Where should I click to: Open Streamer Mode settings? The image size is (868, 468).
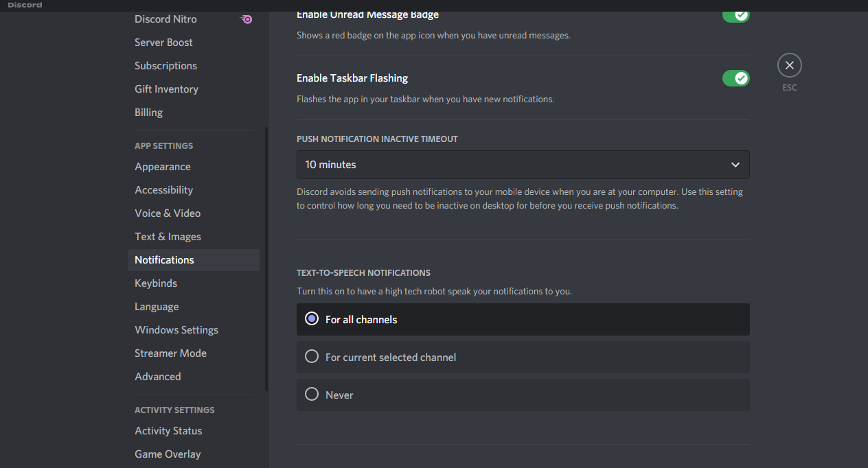tap(170, 353)
